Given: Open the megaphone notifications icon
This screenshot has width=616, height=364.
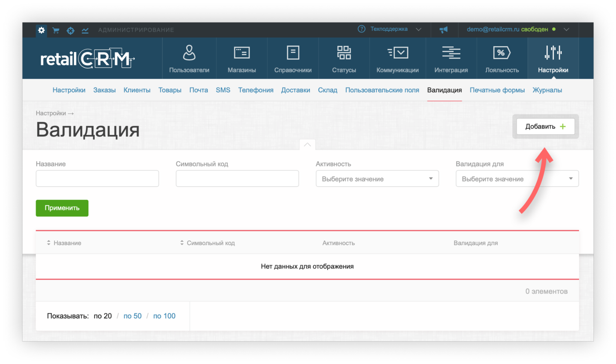Looking at the screenshot, I should 444,30.
